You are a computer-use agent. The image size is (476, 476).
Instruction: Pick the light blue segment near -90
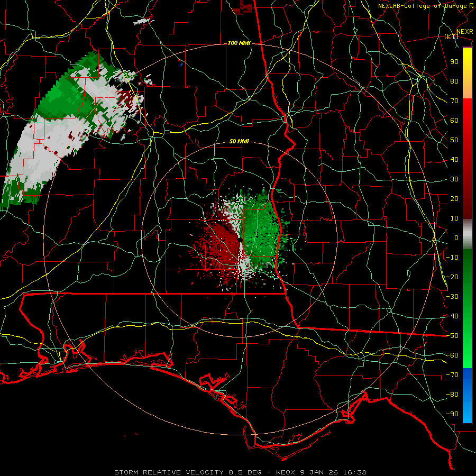click(x=467, y=413)
